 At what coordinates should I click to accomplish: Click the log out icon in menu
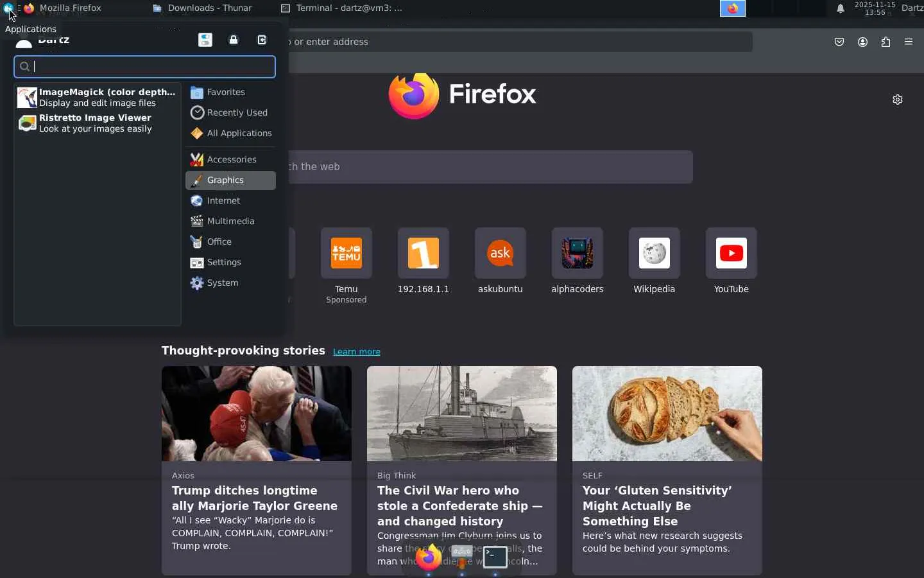[x=262, y=40]
